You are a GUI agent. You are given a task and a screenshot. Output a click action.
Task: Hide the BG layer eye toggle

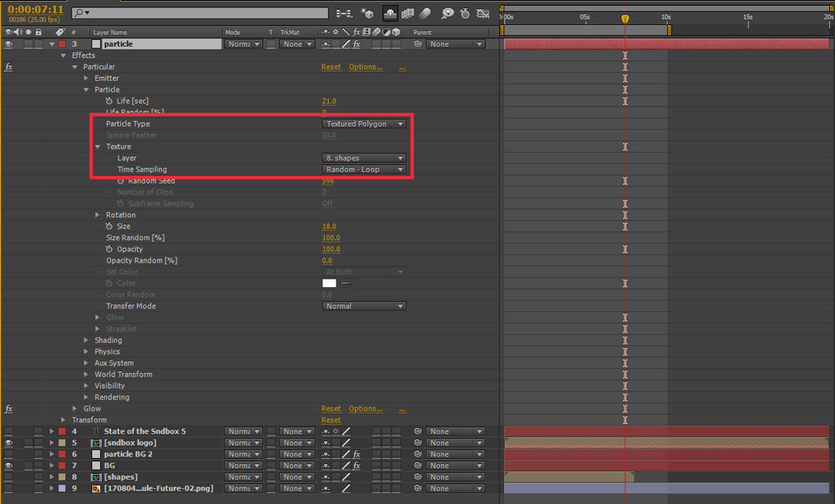pos(8,466)
